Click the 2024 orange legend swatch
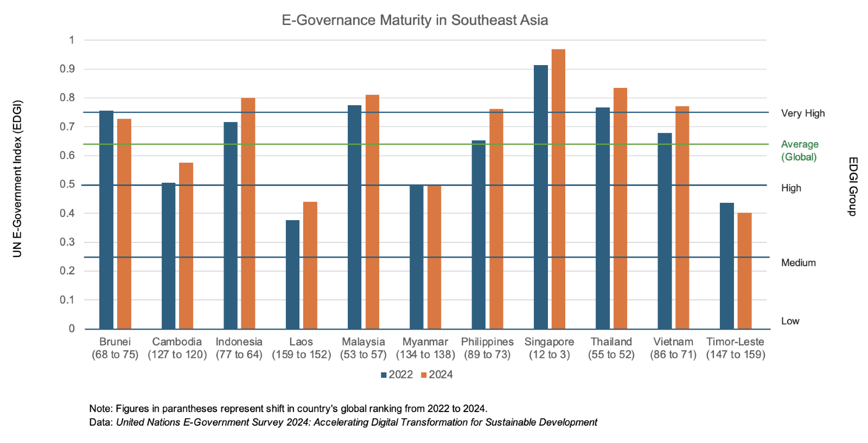Viewport: 868px width, 443px height. point(424,375)
